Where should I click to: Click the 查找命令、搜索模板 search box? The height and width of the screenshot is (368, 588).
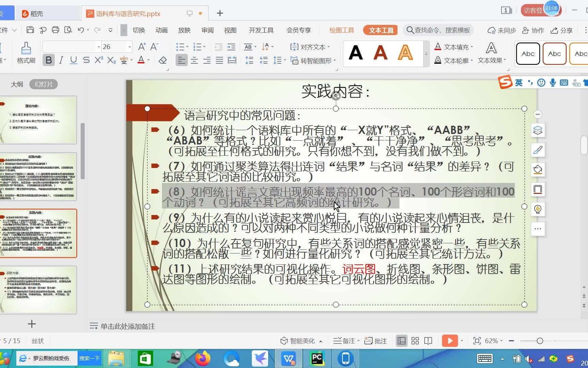pos(438,30)
